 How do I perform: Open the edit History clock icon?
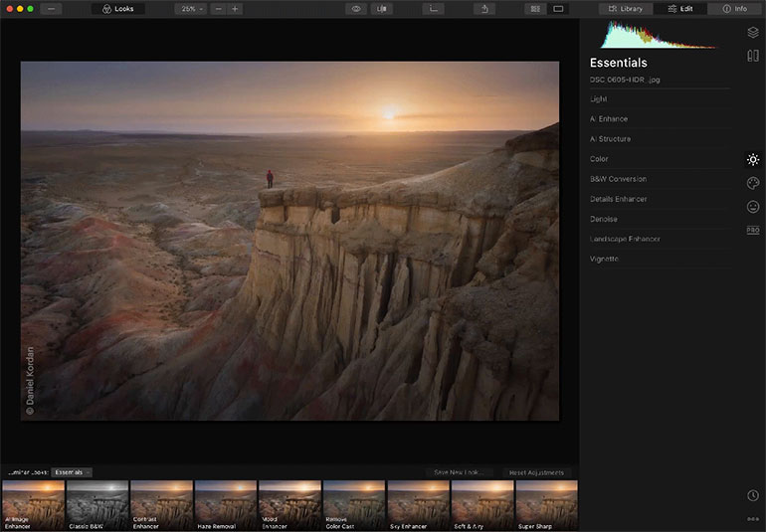click(753, 495)
